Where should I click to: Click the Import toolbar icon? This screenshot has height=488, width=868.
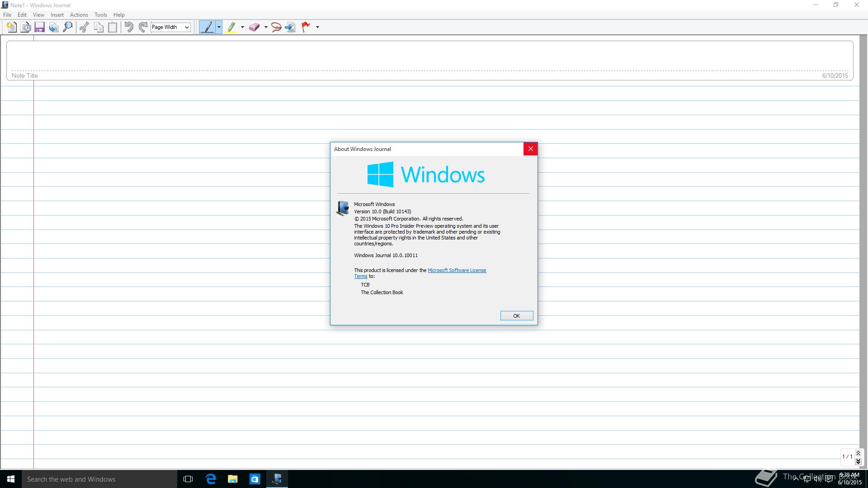coord(54,27)
